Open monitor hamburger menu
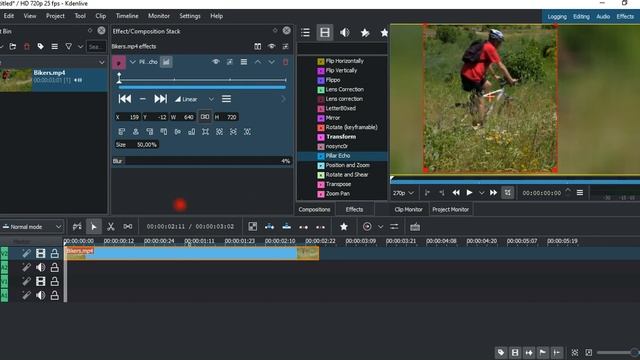The width and height of the screenshot is (640, 360). click(x=580, y=193)
